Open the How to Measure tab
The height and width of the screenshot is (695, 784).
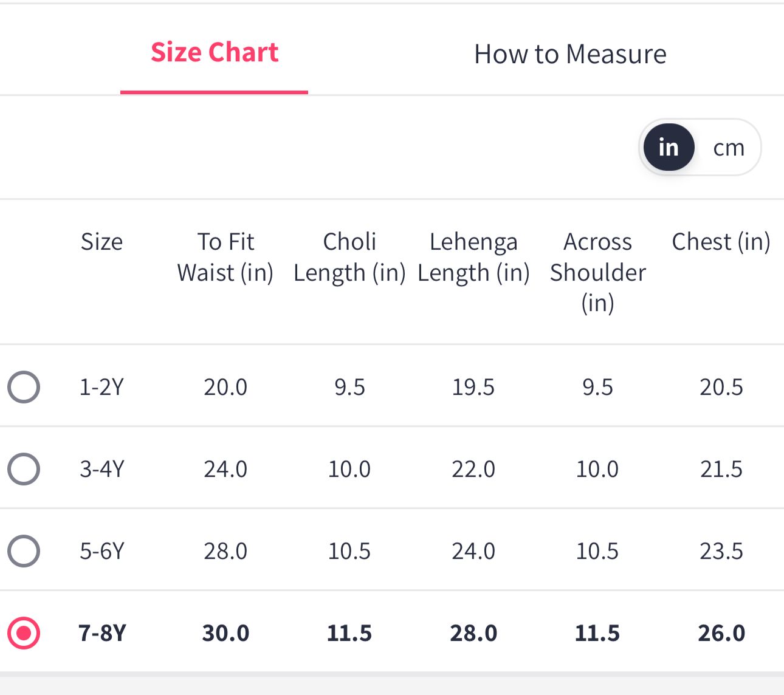570,54
